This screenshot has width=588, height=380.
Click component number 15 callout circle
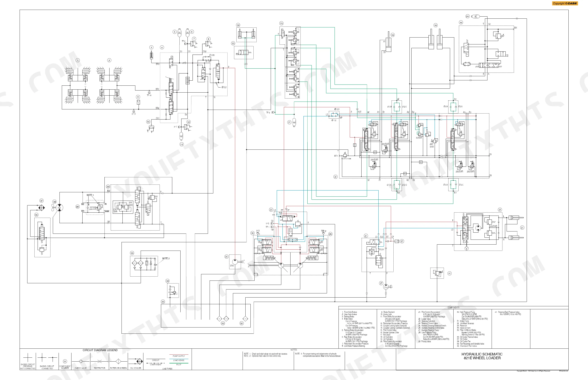pos(281,23)
